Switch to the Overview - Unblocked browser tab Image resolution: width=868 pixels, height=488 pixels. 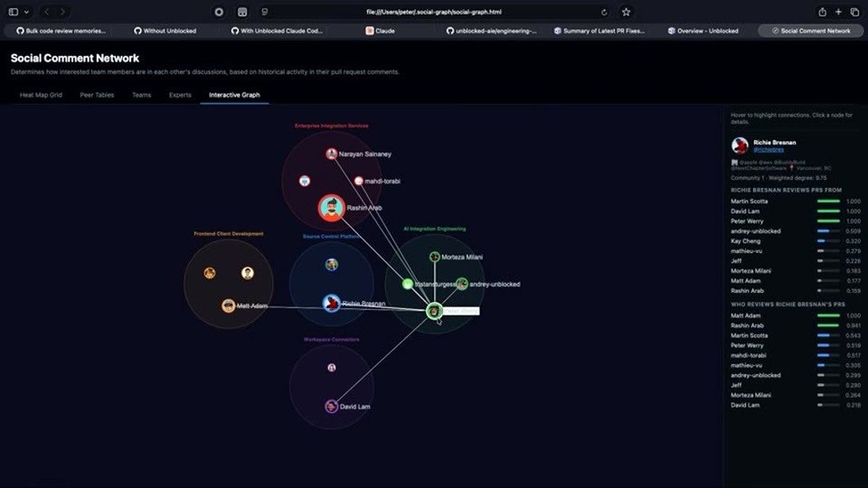pyautogui.click(x=703, y=31)
